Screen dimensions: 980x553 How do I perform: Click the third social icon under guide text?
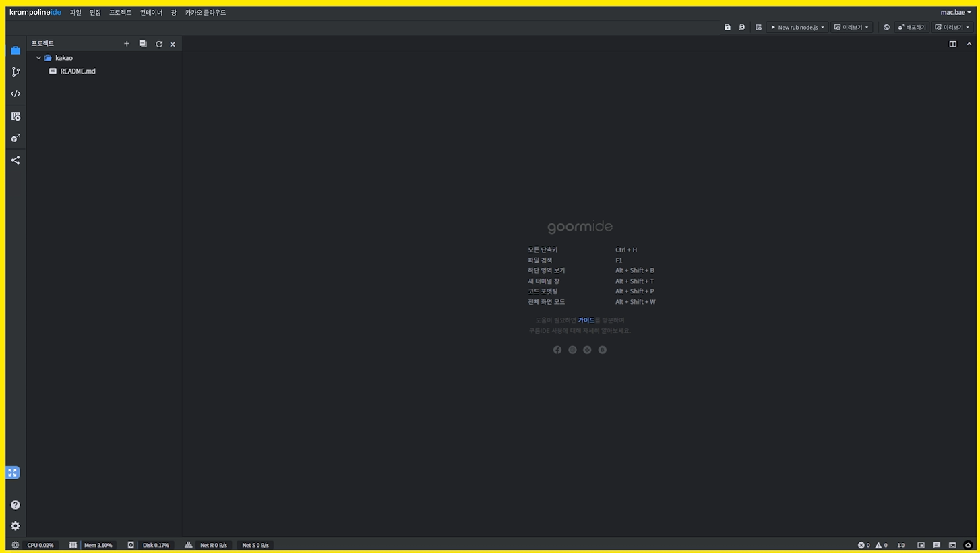[587, 350]
